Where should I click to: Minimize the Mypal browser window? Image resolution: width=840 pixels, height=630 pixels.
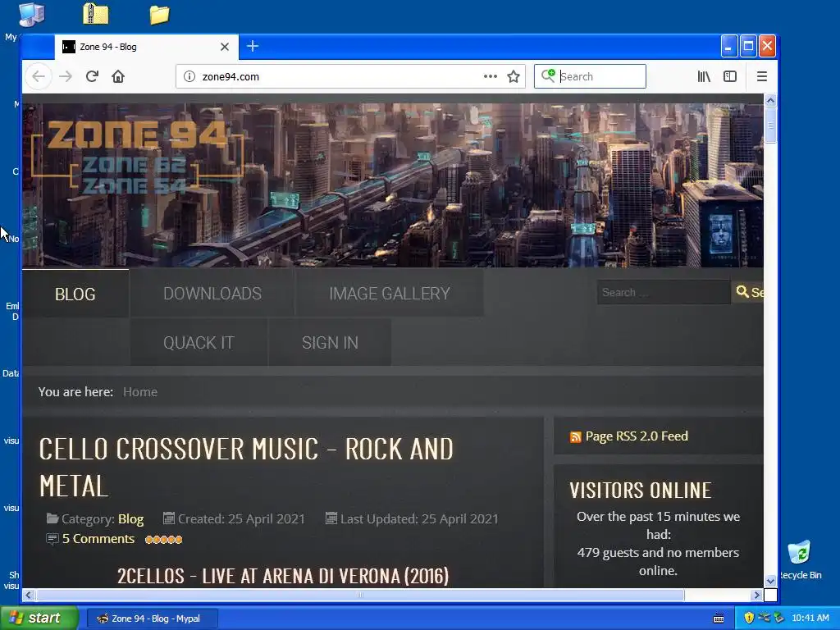[x=728, y=47]
